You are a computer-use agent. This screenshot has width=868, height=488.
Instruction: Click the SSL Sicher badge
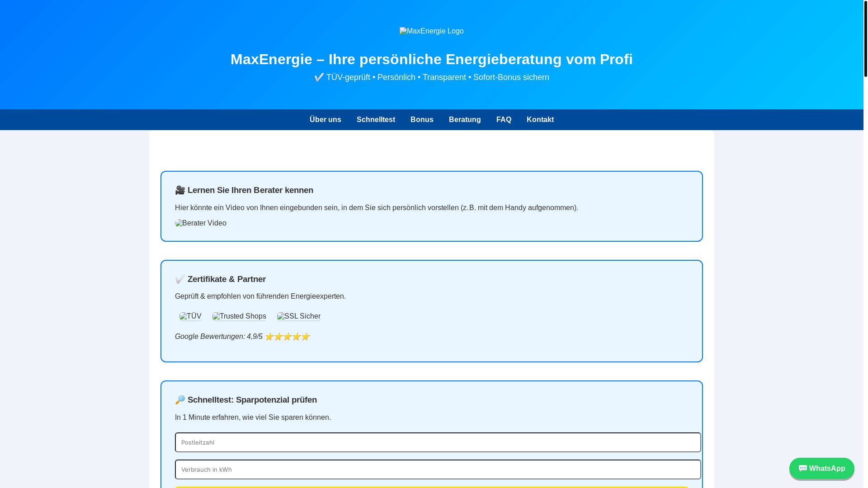coord(299,316)
